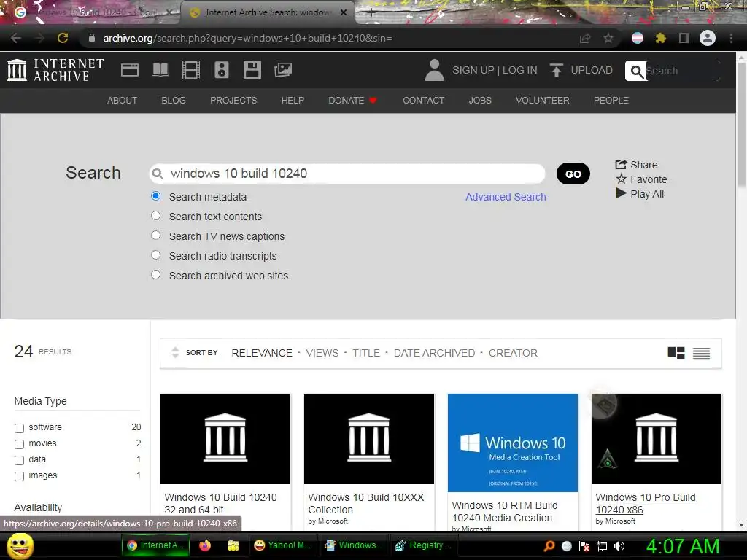Click into the main search query field
This screenshot has height=560, width=747.
347,174
